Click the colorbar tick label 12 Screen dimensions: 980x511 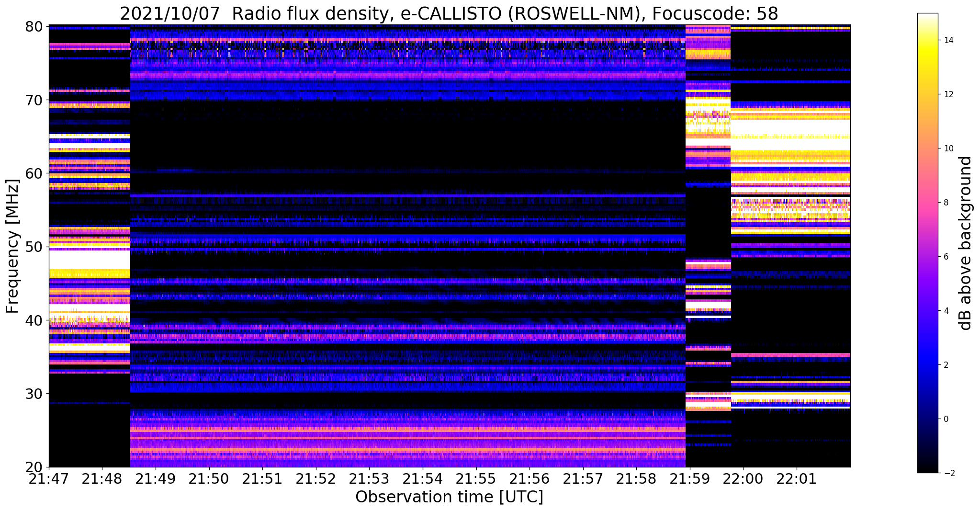948,94
